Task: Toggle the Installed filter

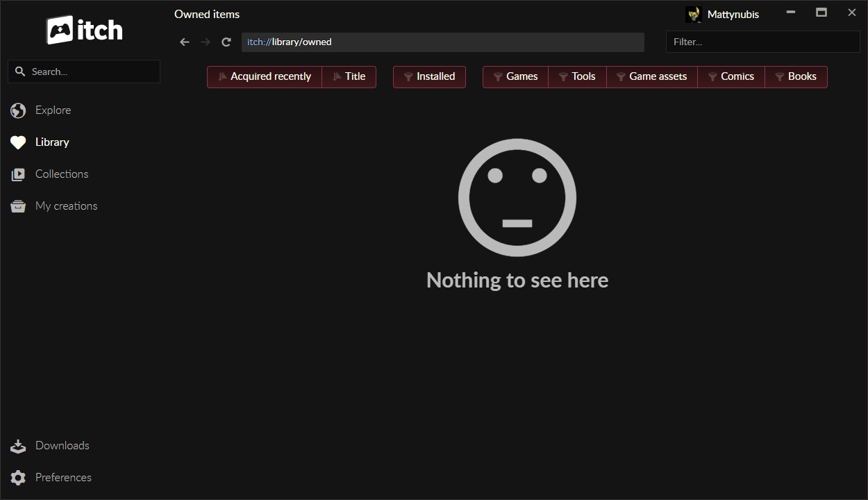Action: (429, 76)
